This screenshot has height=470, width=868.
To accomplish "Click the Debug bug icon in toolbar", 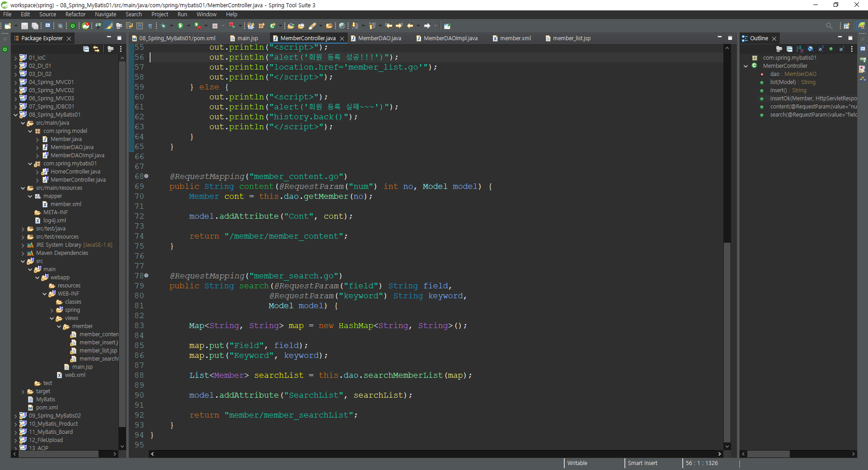I will click(164, 26).
